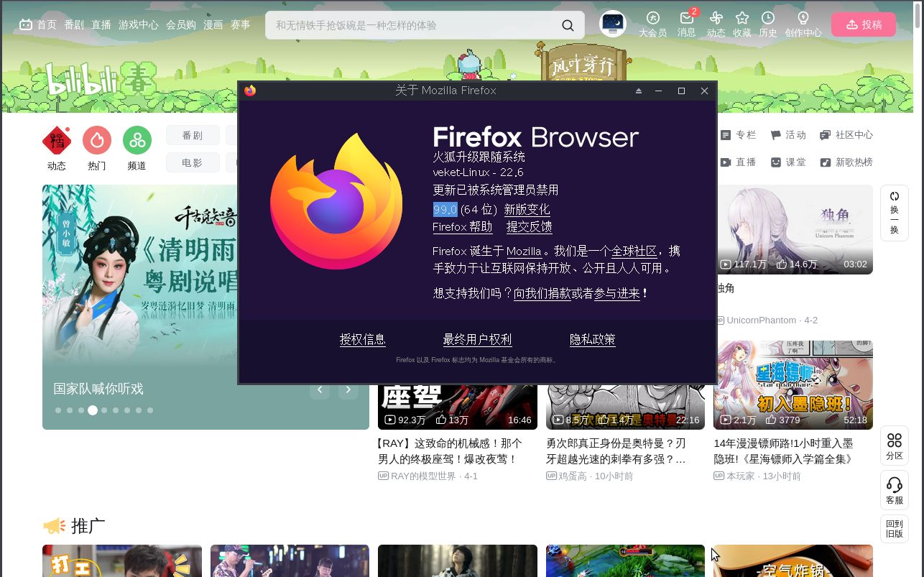Open the 专栏 link with article icon
Screen dimensions: 924x577
(739, 135)
